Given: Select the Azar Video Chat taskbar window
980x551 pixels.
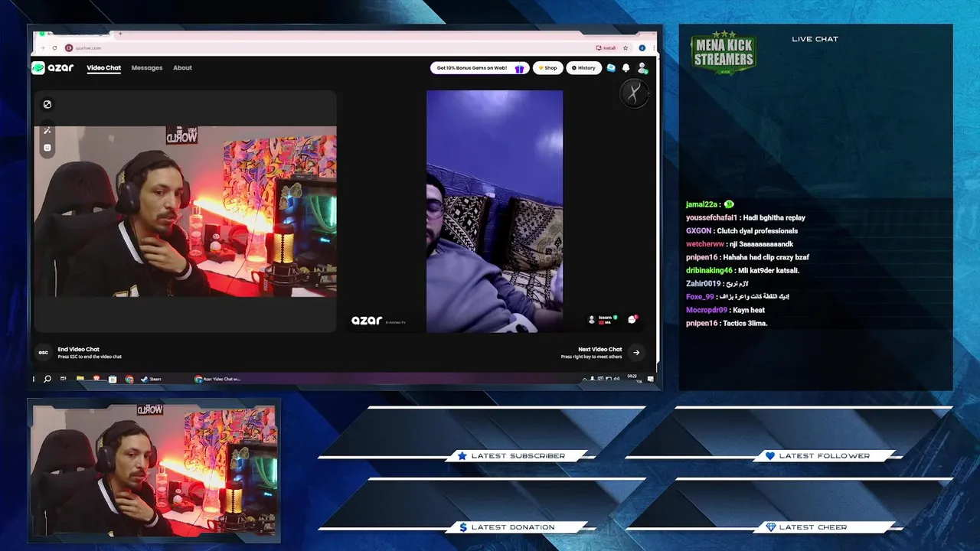Looking at the screenshot, I should click(217, 379).
